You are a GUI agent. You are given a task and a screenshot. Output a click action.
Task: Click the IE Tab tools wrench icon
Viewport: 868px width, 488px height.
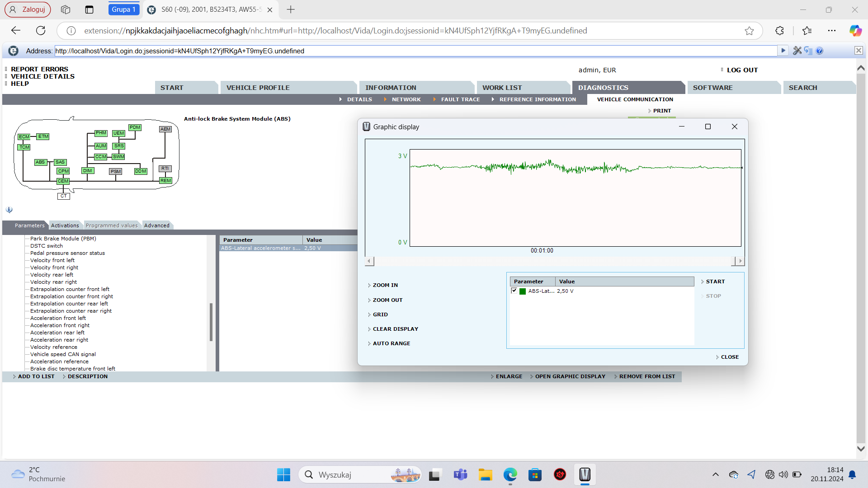coord(797,51)
